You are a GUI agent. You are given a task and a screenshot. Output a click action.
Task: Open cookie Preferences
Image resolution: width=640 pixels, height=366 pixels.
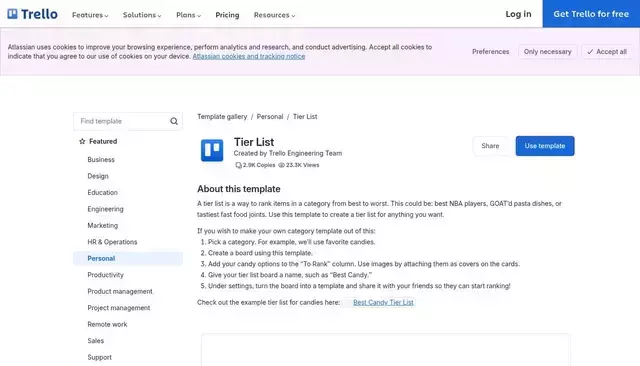[x=491, y=52]
